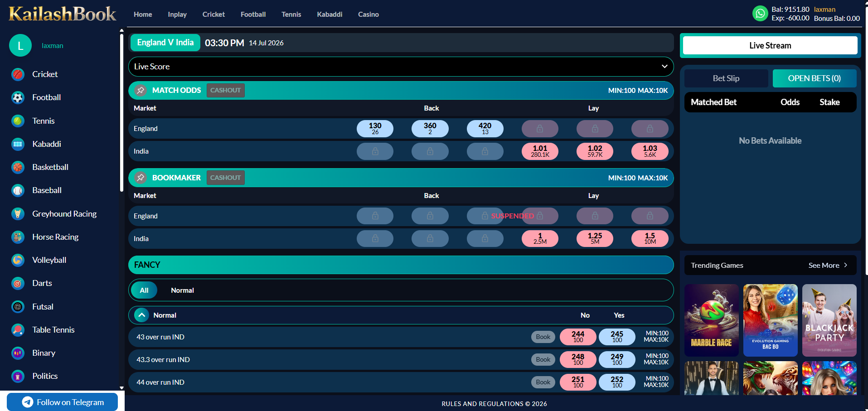
Task: Collapse the Normal fancy section
Action: (x=141, y=315)
